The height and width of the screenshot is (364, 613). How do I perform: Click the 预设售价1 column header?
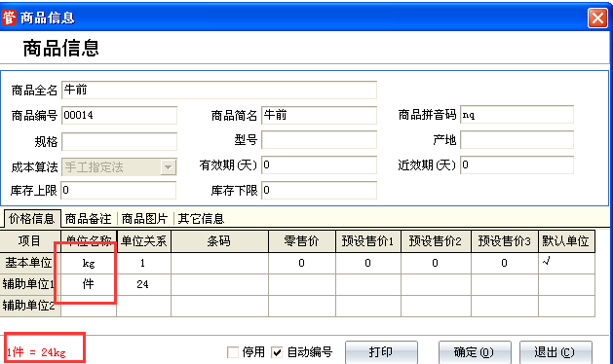[x=368, y=241]
